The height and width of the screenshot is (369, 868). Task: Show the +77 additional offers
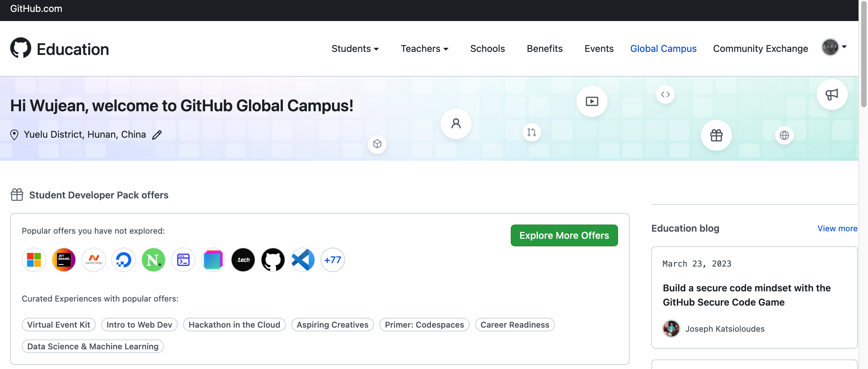tap(333, 260)
